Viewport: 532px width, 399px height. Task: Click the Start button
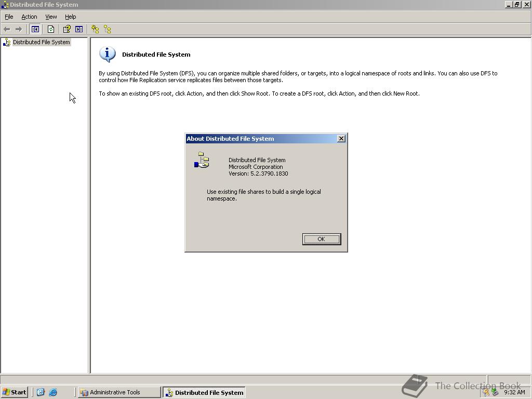click(14, 392)
